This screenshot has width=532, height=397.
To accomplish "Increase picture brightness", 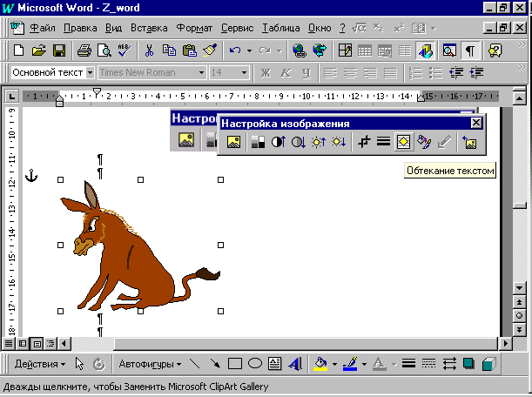I will [x=319, y=142].
